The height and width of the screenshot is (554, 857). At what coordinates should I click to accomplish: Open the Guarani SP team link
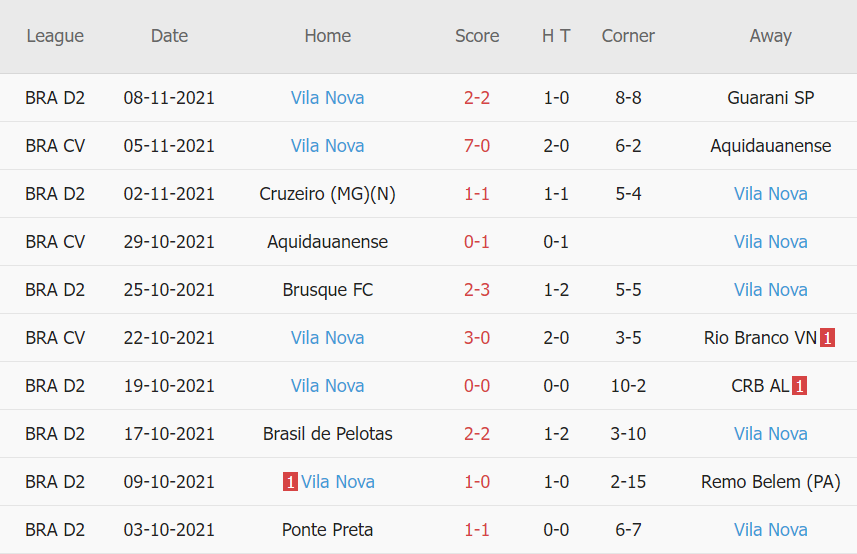770,98
